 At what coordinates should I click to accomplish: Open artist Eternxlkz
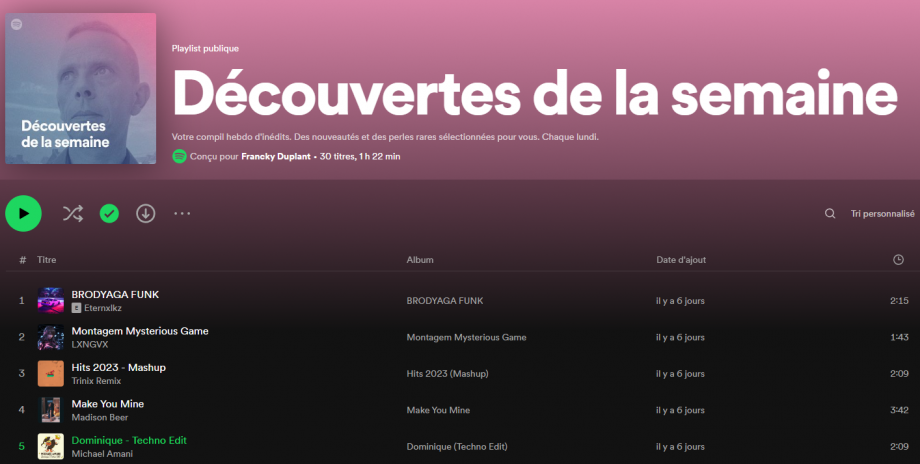coord(103,308)
